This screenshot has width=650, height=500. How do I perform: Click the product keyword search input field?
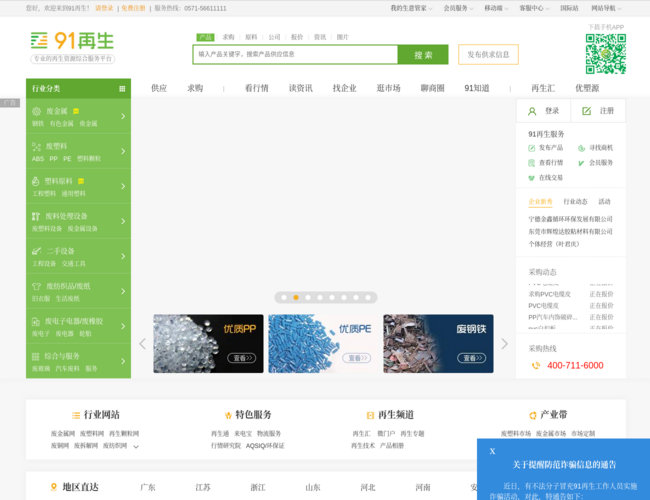click(295, 55)
